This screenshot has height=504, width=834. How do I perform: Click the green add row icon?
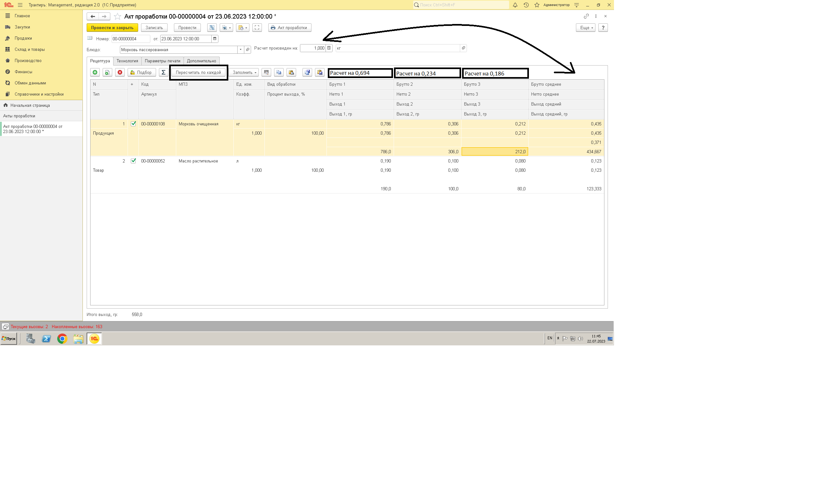tap(95, 73)
